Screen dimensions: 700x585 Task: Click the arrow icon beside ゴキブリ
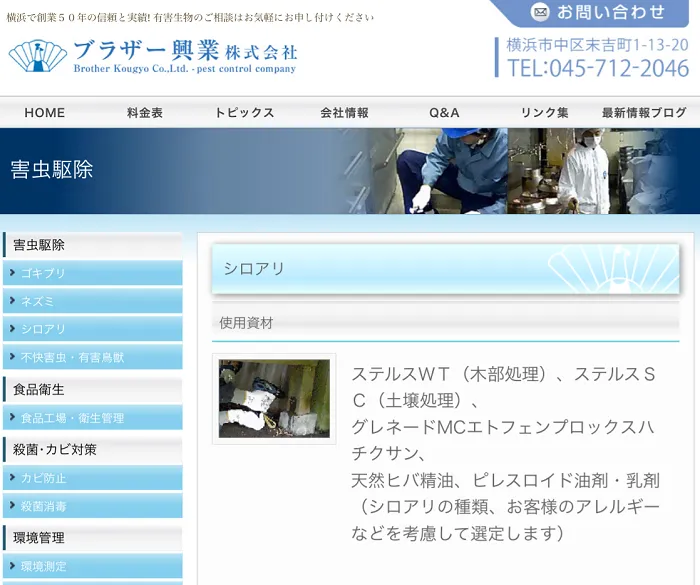[13, 273]
